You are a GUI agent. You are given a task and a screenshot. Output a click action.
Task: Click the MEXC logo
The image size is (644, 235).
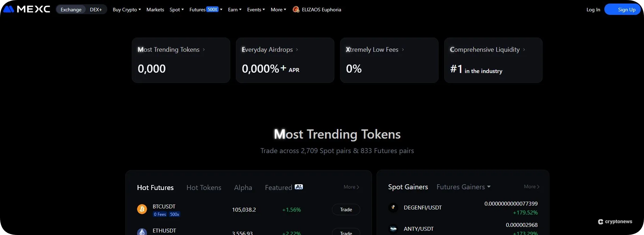27,9
